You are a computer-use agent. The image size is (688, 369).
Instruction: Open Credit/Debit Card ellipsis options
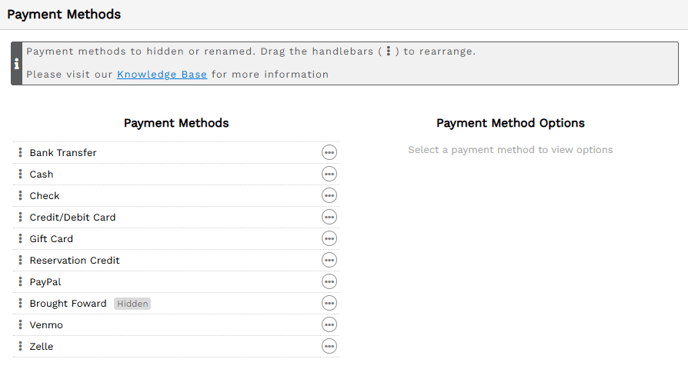(x=329, y=217)
